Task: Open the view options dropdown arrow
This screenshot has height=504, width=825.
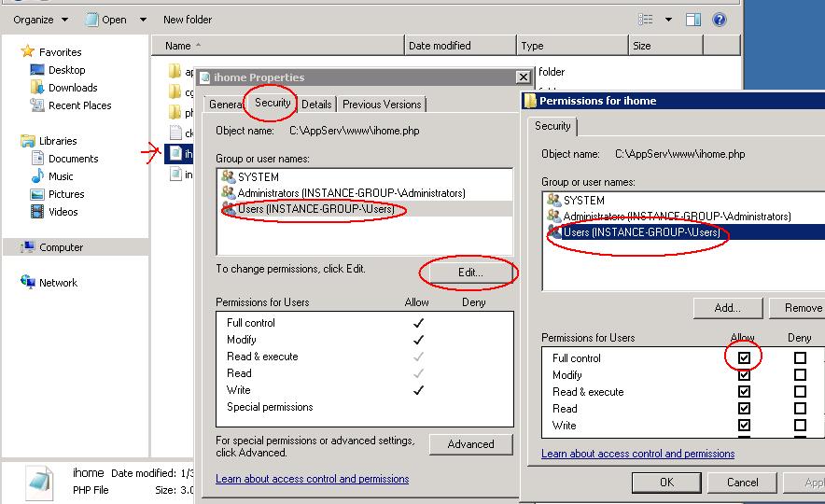Action: coord(668,20)
